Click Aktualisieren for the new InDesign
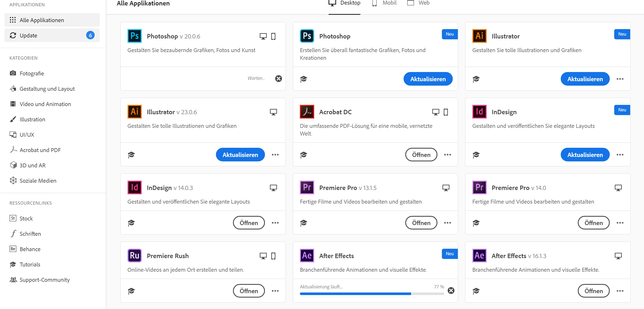Image resolution: width=644 pixels, height=309 pixels. (x=585, y=155)
